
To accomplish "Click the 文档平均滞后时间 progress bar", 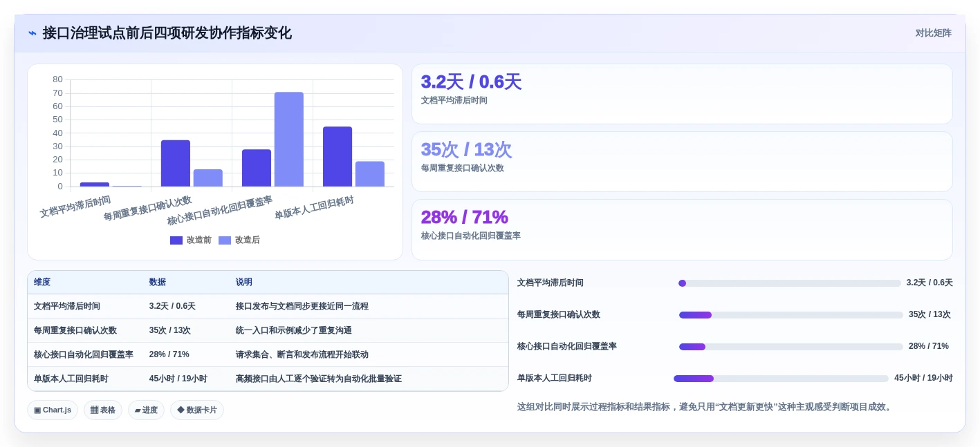I will click(790, 283).
